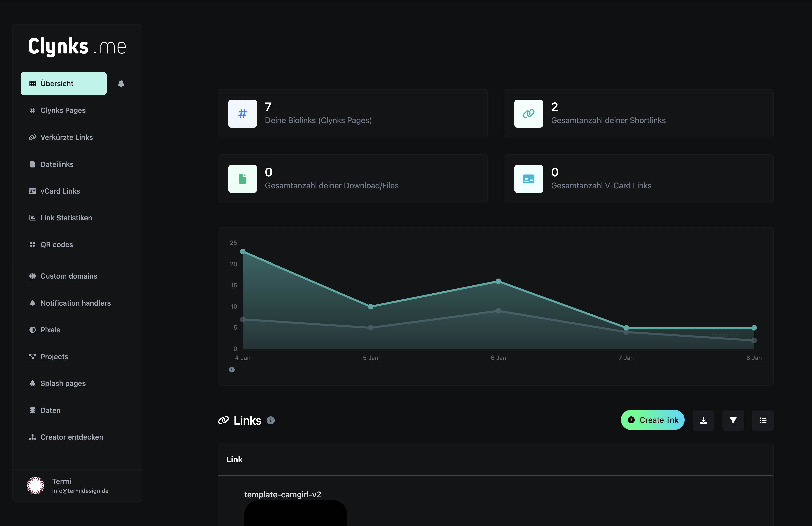Click the download/export icon next to Create link
This screenshot has height=526, width=812.
pos(704,420)
